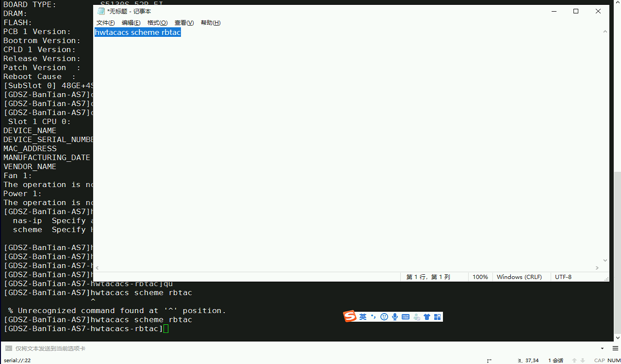Click the selected text 'hwtacacs scheme rbtac' in Notepad
Viewport: 621px width, 364px height.
click(138, 32)
